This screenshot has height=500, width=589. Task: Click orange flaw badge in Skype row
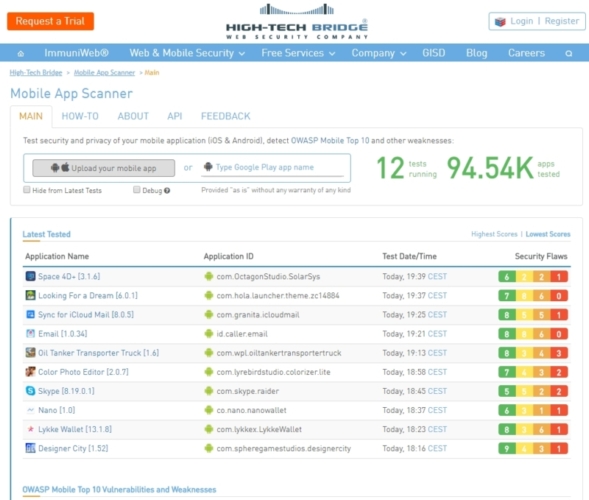click(542, 391)
